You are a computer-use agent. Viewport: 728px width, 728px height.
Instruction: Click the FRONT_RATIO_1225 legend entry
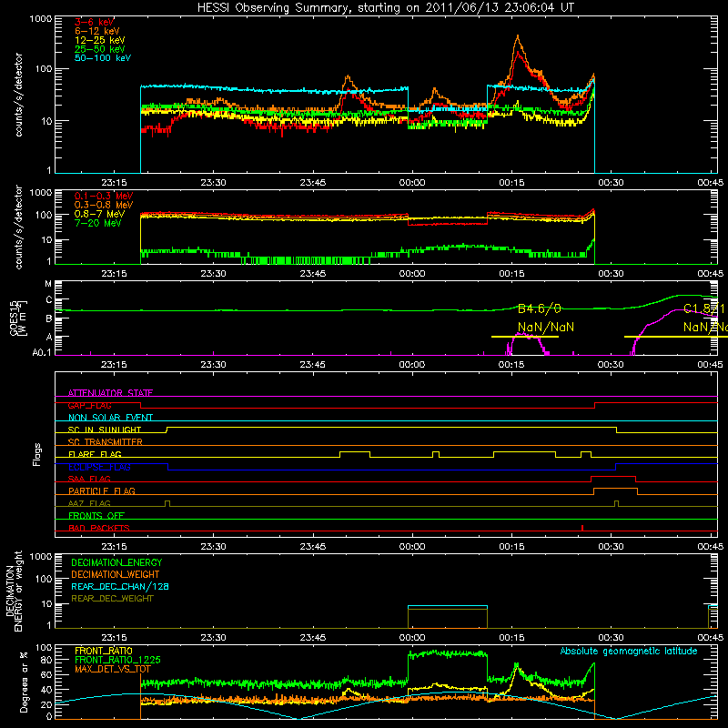click(x=117, y=660)
